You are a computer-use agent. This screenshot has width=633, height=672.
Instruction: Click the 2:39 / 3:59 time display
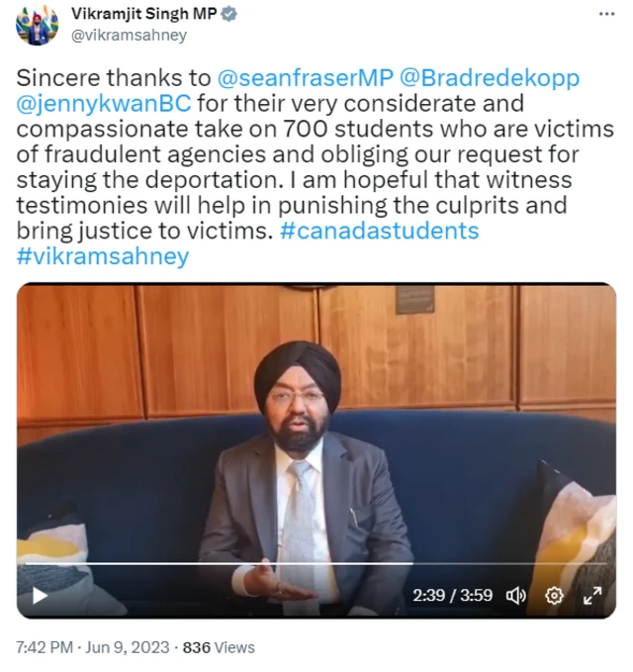click(x=453, y=595)
